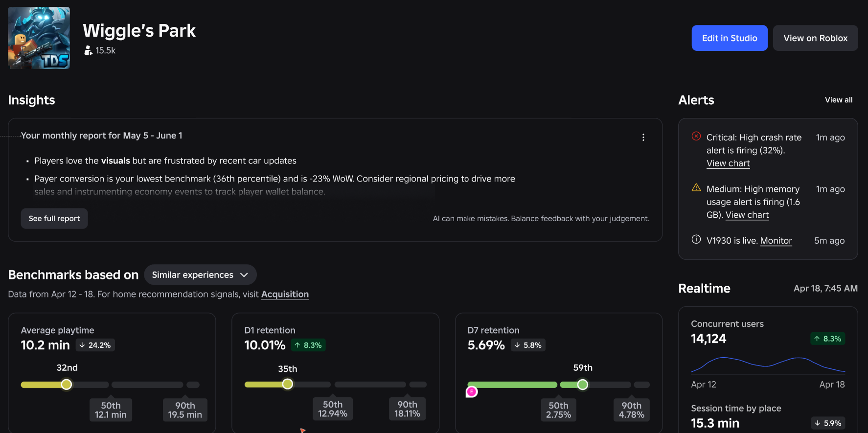Open the View on Roblox button
Viewport: 868px width, 433px height.
click(816, 38)
